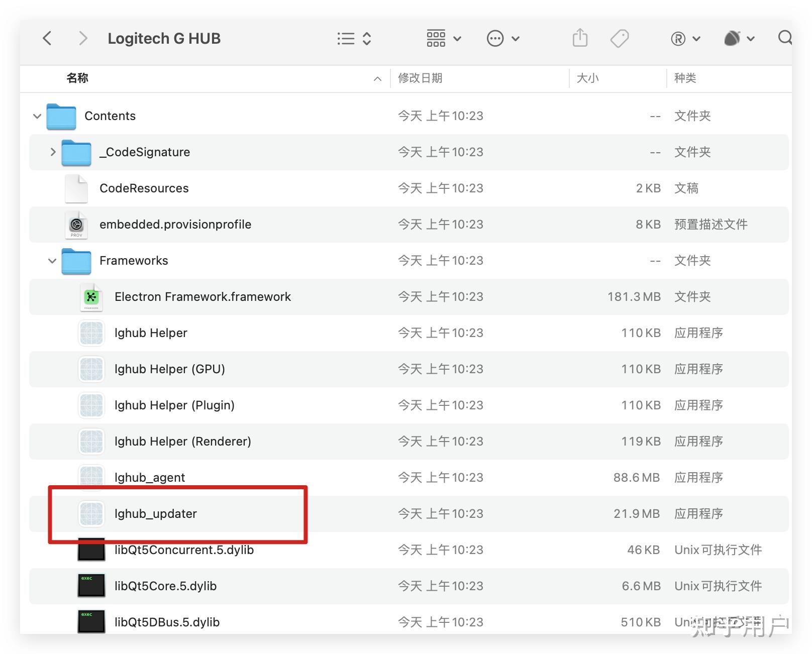Click the 88.6 MB size value

637,478
